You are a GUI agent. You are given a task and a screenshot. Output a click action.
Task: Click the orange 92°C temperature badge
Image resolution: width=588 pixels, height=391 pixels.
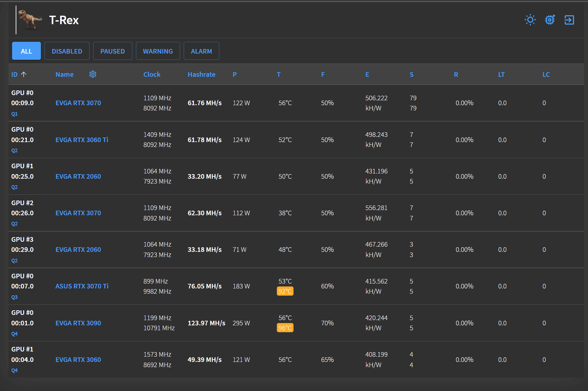point(285,291)
